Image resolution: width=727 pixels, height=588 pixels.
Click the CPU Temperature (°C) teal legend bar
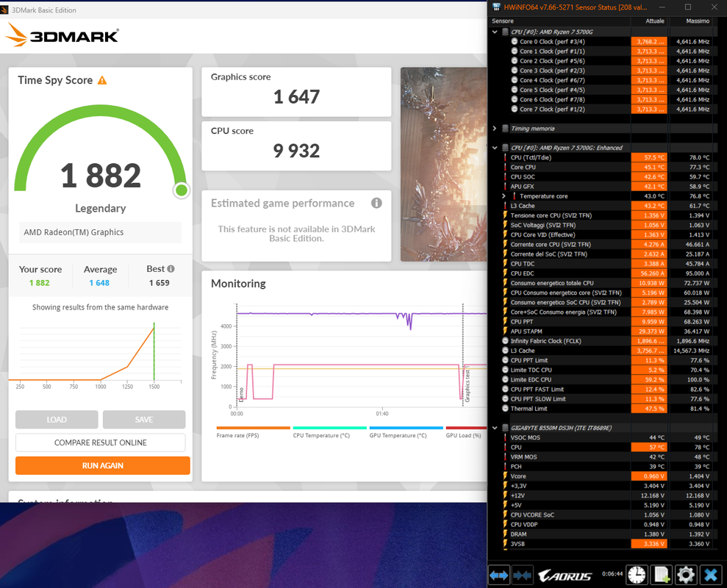(329, 428)
